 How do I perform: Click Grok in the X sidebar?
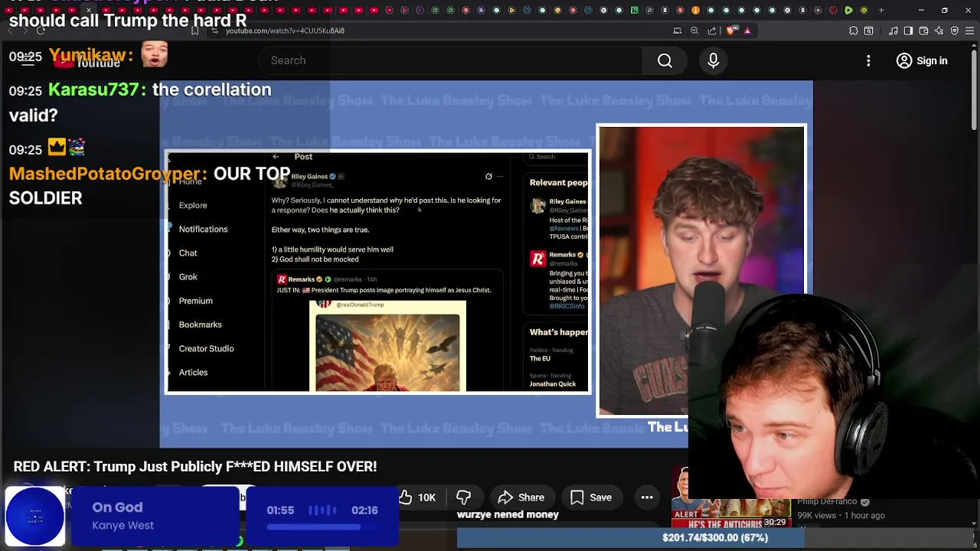point(188,277)
